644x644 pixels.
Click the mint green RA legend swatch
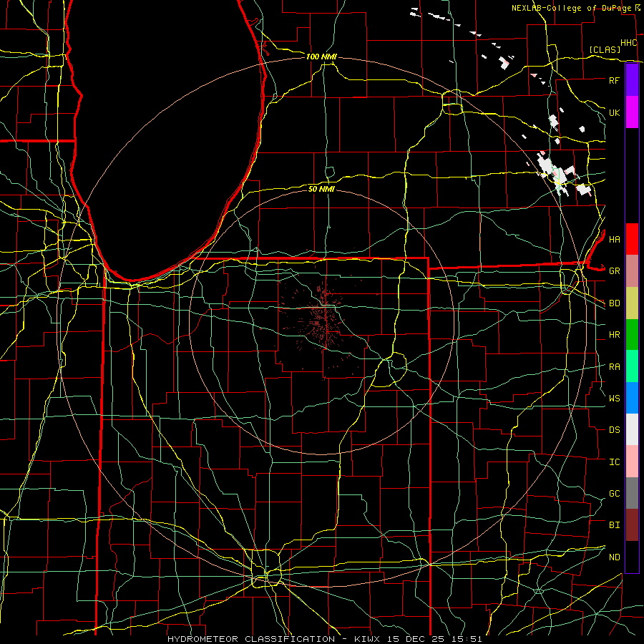tap(632, 366)
